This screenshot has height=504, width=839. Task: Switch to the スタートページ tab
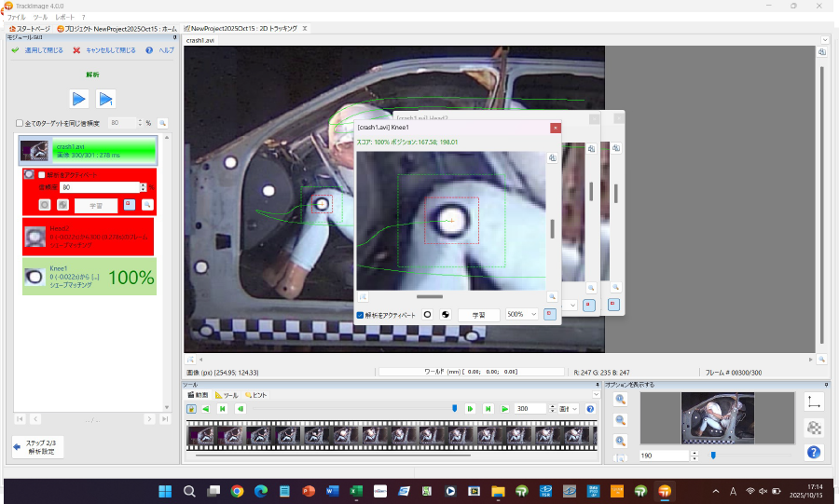click(x=30, y=29)
